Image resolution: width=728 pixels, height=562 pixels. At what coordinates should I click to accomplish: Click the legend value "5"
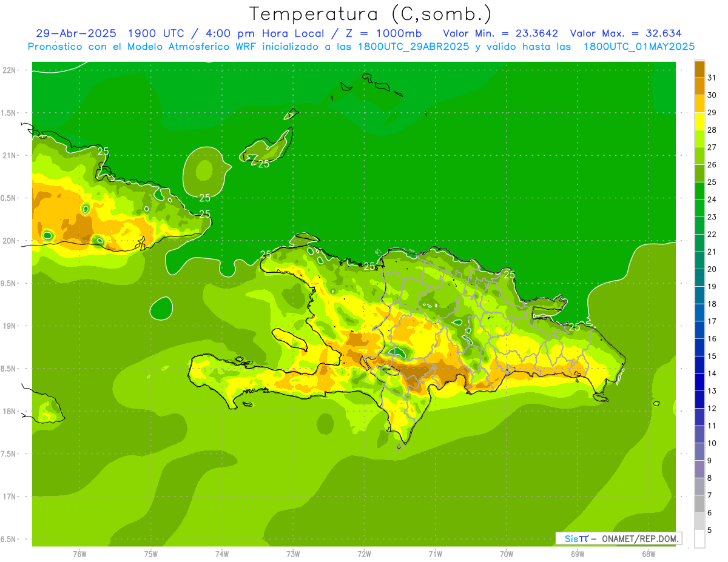click(710, 530)
